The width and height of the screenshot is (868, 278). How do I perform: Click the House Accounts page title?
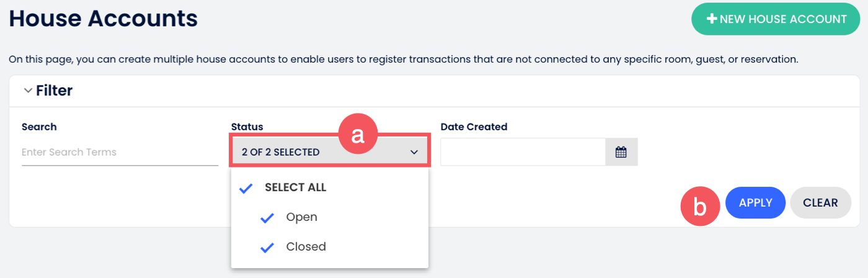click(x=103, y=19)
